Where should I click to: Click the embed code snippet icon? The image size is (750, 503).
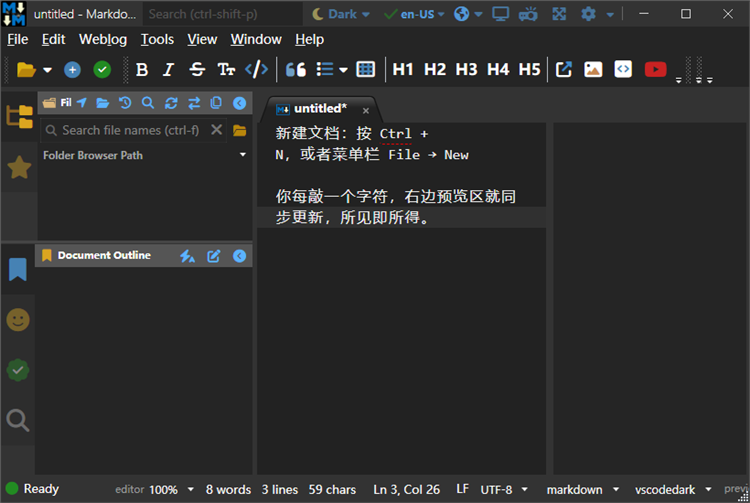tap(623, 69)
